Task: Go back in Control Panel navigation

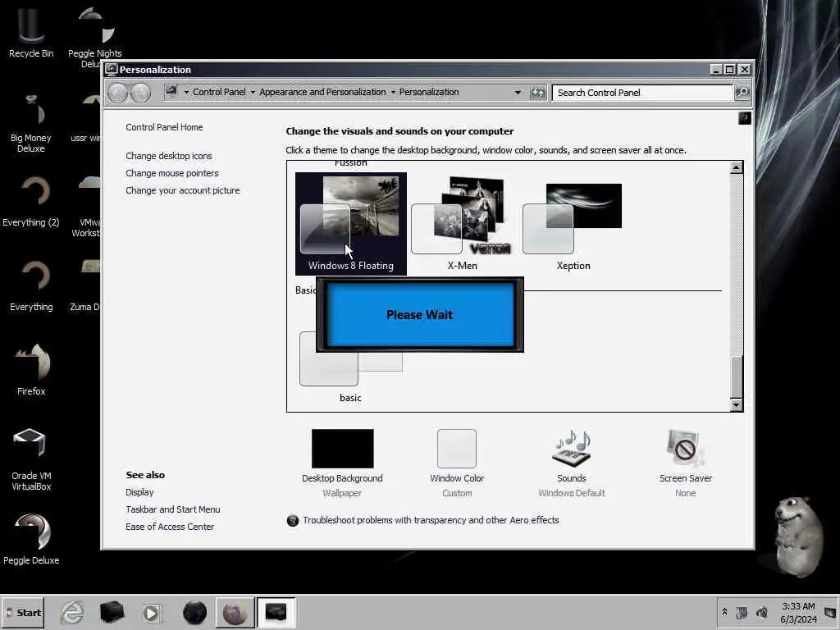Action: click(x=118, y=93)
